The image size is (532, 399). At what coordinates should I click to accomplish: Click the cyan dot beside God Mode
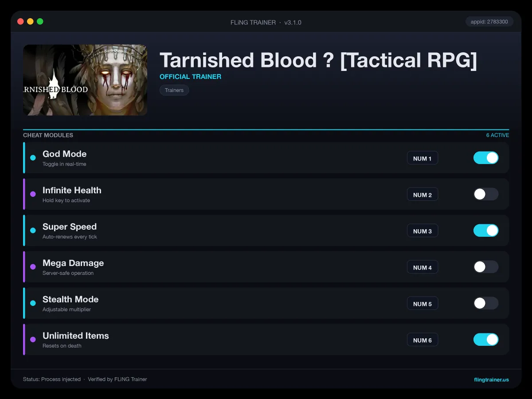[x=33, y=158]
